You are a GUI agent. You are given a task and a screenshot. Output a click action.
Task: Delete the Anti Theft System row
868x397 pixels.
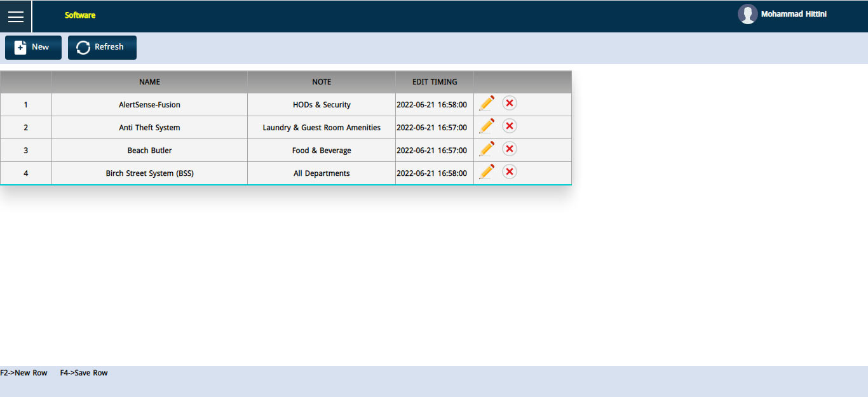pos(510,126)
